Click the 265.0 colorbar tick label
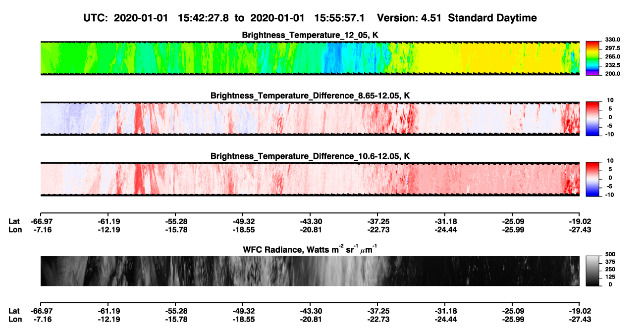Viewport: 644px width, 330px height. pos(613,57)
